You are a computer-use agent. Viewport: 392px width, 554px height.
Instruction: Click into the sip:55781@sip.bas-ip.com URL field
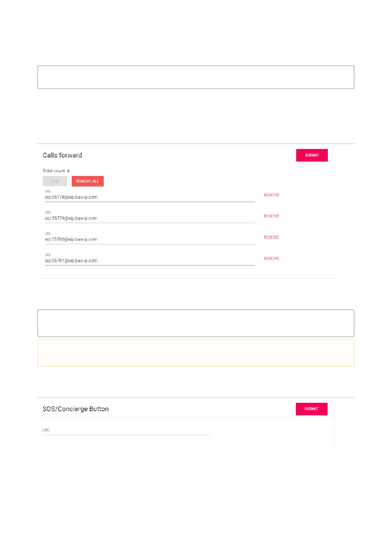click(150, 261)
